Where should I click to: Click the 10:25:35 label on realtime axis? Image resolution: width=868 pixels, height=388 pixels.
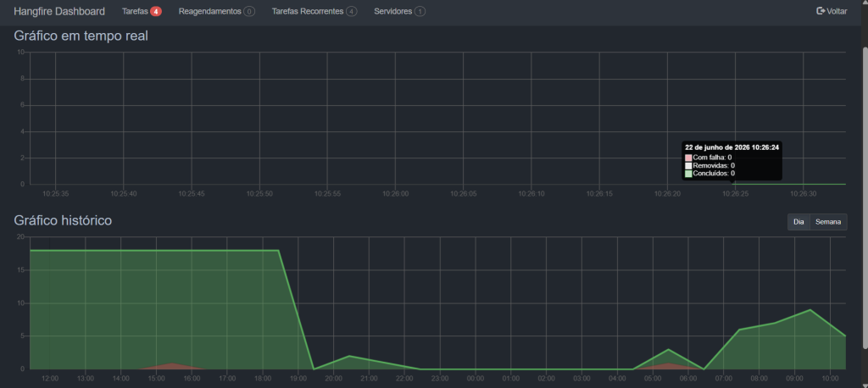pos(55,194)
